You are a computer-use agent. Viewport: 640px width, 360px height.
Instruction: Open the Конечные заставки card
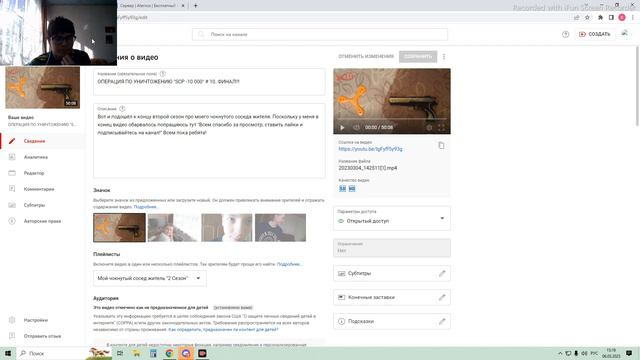392,297
